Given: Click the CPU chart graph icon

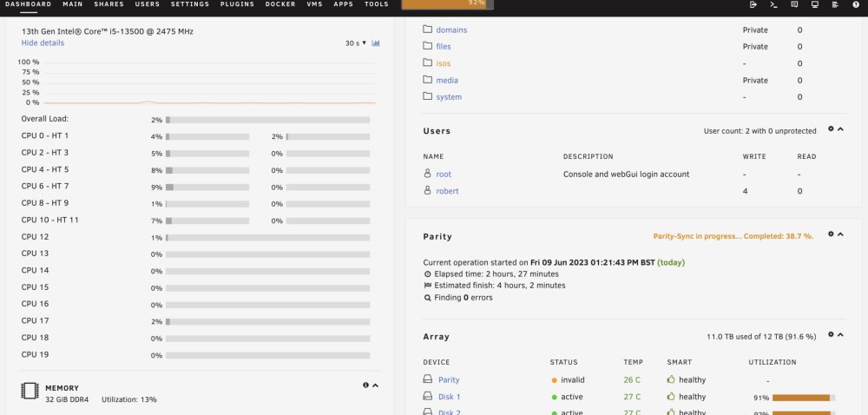Looking at the screenshot, I should [376, 43].
